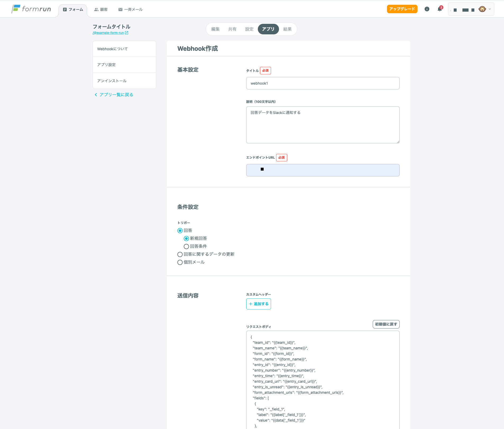
Task: Click the トリガー label
Action: tap(184, 223)
